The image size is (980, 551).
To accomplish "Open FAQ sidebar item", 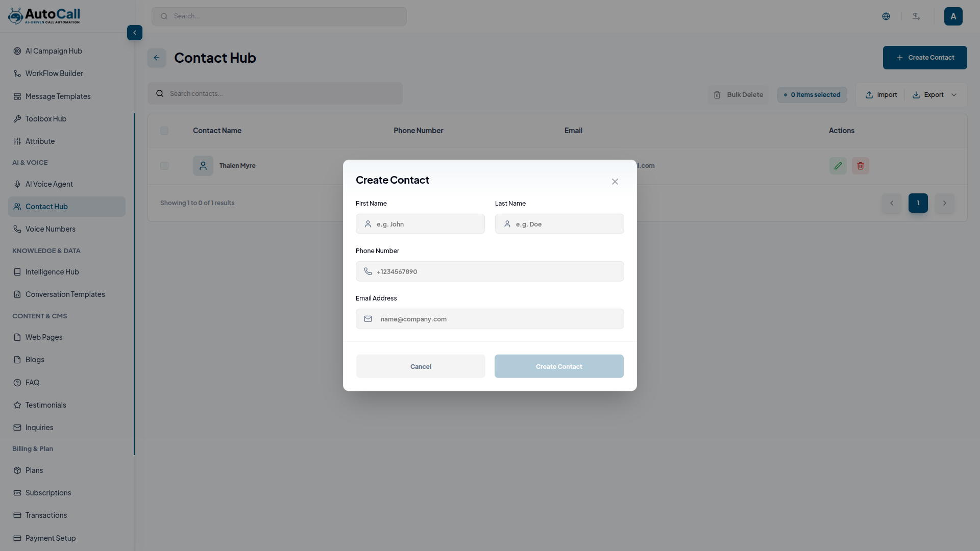I will pyautogui.click(x=67, y=383).
